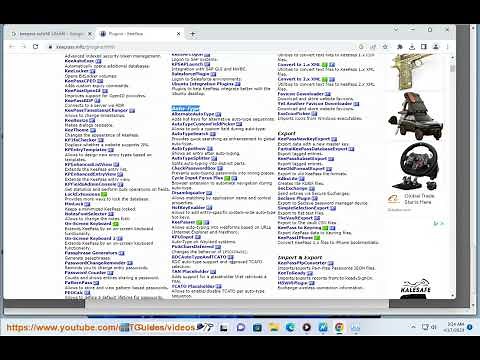This screenshot has width=480, height=360.
Task: Open Microsoft Edge from the taskbar
Action: pyautogui.click(x=290, y=327)
